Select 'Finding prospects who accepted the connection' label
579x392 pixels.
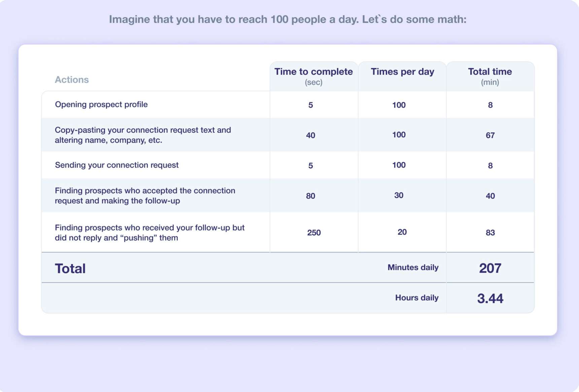[145, 196]
